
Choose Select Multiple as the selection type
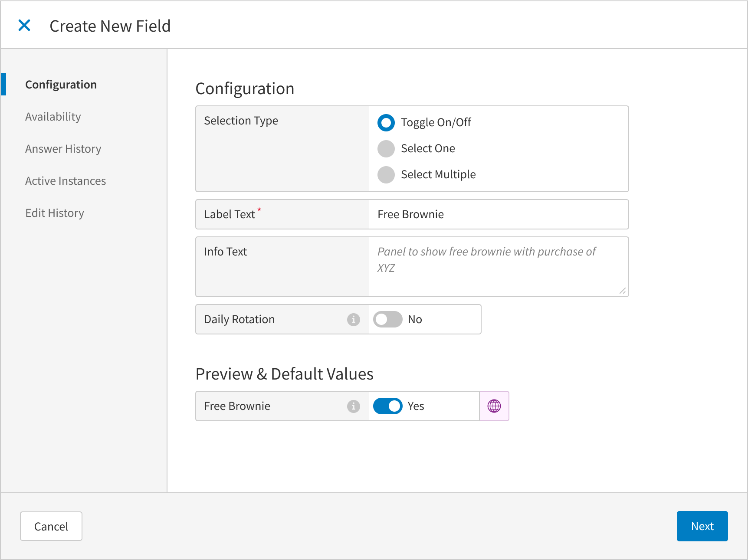tap(386, 175)
